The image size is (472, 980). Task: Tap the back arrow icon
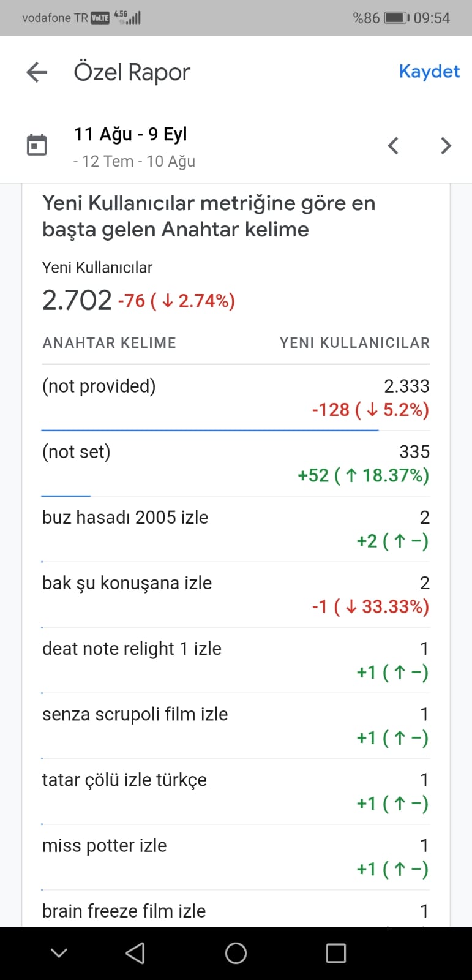(37, 72)
